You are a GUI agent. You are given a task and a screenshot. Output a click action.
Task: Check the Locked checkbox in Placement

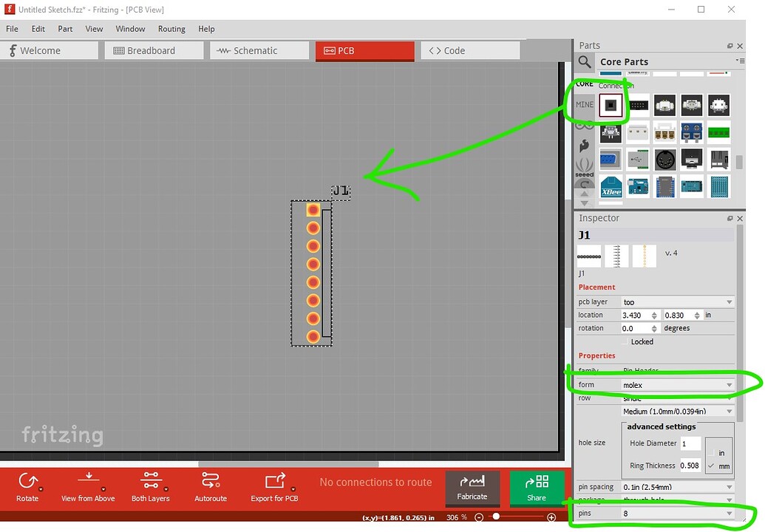click(x=625, y=341)
